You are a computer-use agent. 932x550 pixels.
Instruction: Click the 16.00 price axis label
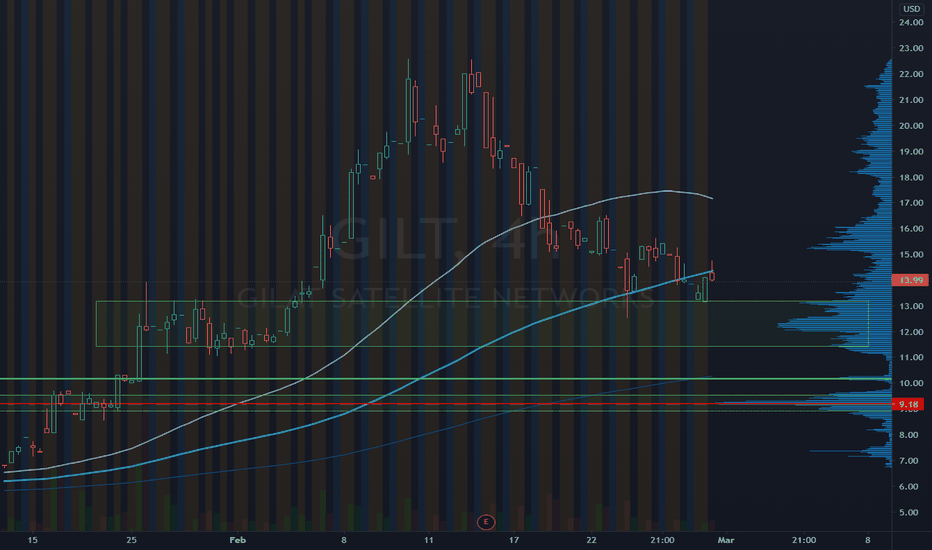click(x=911, y=228)
